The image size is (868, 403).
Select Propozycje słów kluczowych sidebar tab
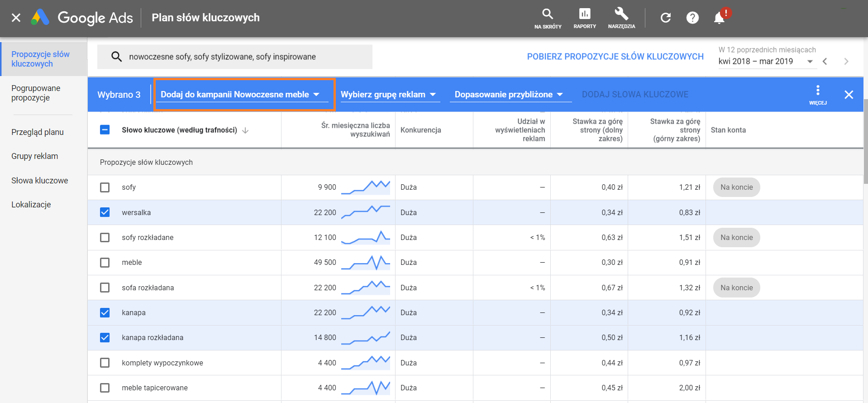pos(43,59)
